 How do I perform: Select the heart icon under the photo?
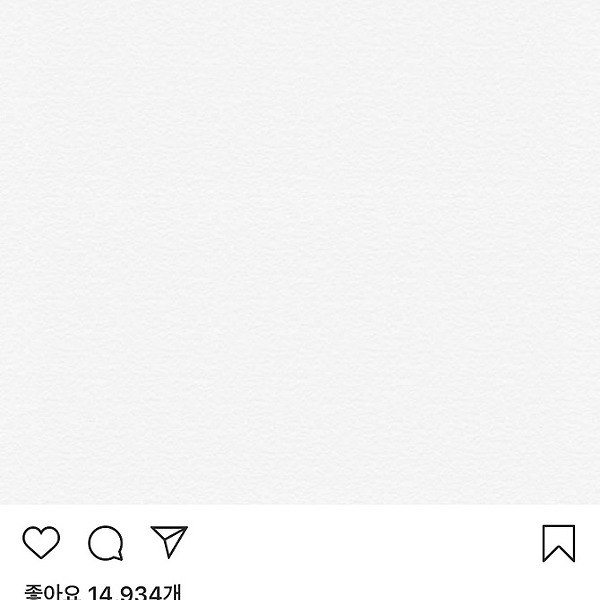41,542
